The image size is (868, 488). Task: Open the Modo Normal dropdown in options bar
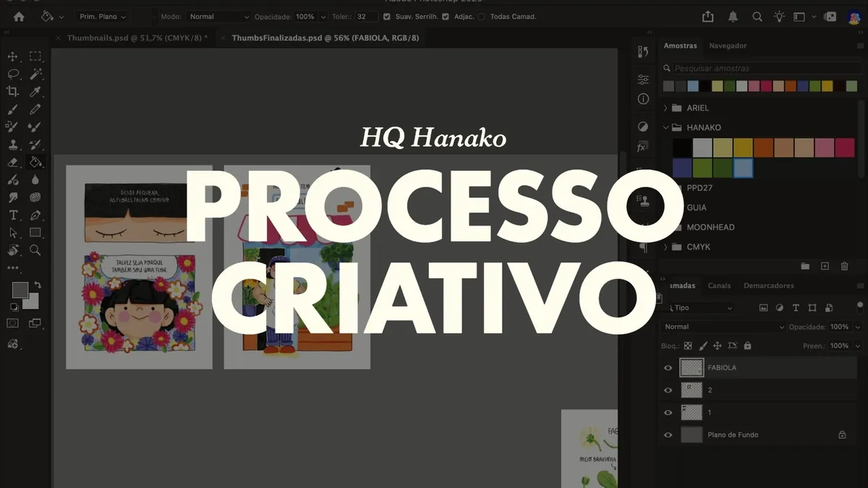click(217, 17)
